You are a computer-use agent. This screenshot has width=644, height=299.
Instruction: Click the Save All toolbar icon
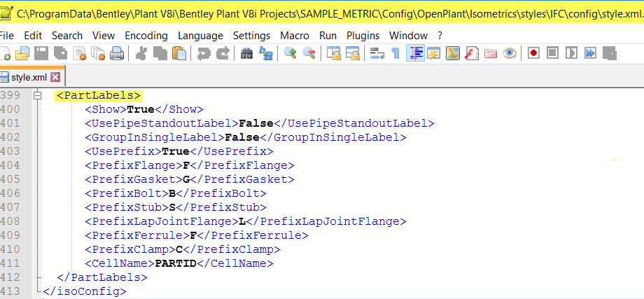[x=61, y=53]
